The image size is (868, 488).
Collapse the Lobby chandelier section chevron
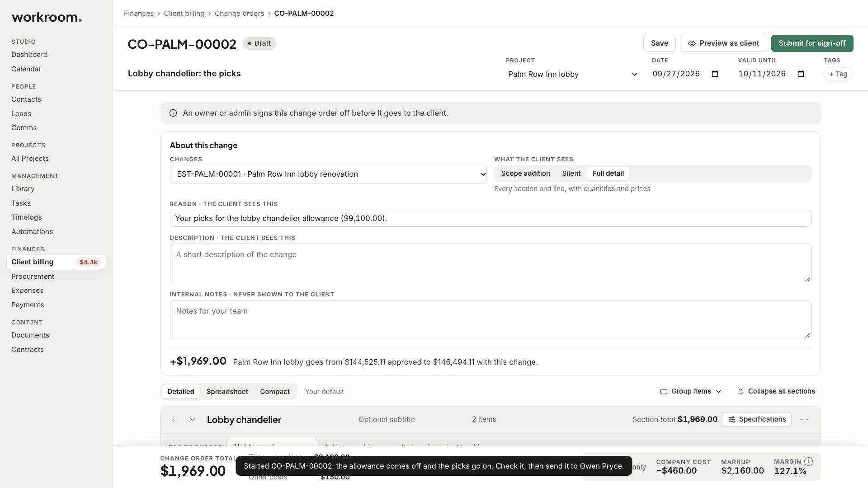pos(193,419)
